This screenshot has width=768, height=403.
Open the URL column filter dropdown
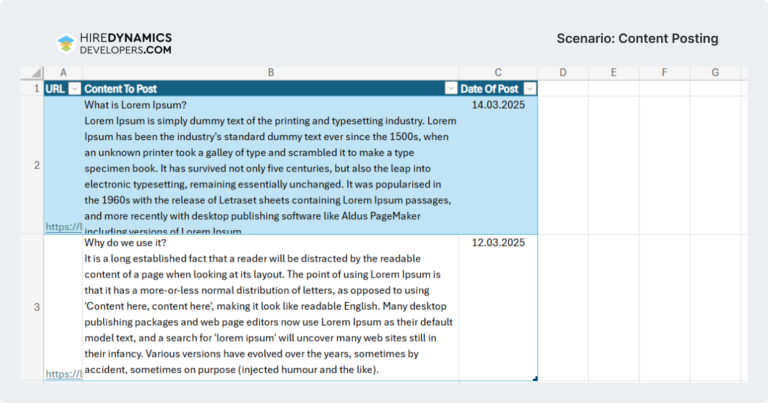[73, 89]
